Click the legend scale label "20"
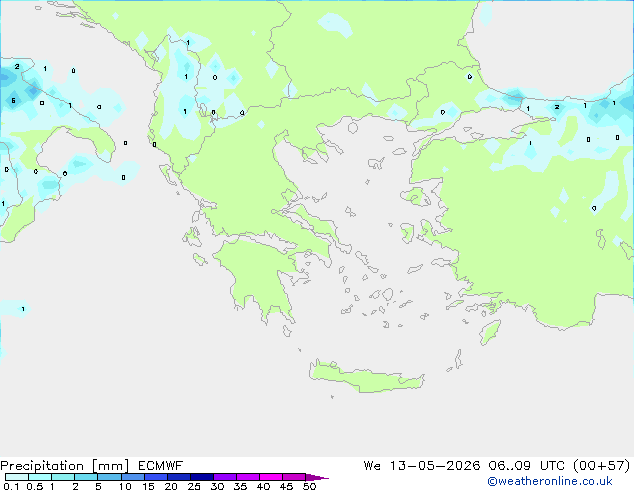The image size is (634, 490). (x=171, y=486)
